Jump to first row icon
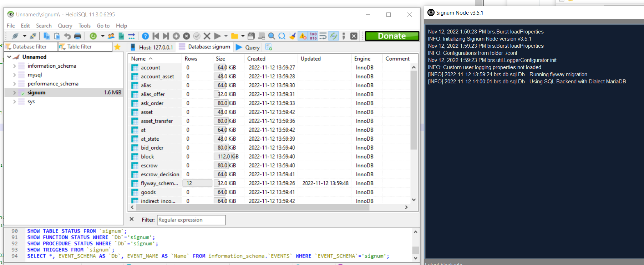Viewport: 644px width, 265px height. point(156,36)
